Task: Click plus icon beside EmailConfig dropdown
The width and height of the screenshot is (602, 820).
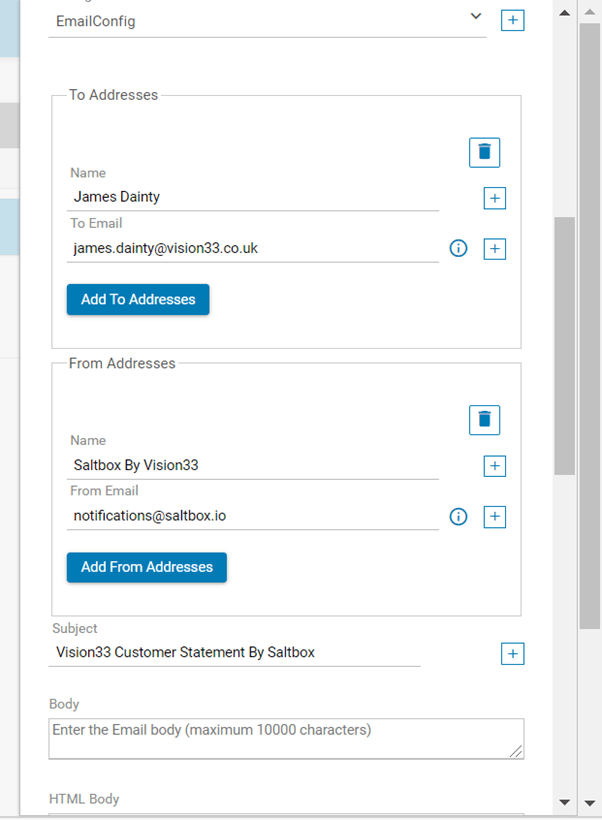Action: coord(513,20)
